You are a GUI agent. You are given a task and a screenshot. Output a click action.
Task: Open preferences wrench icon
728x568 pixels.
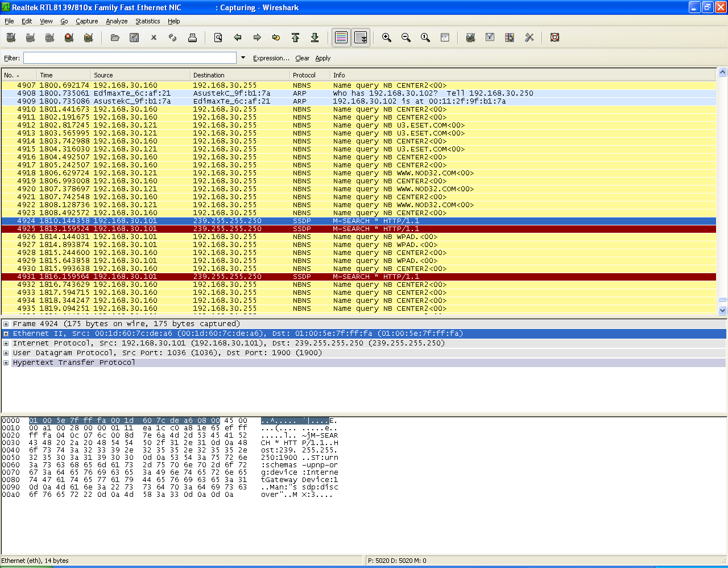click(529, 38)
